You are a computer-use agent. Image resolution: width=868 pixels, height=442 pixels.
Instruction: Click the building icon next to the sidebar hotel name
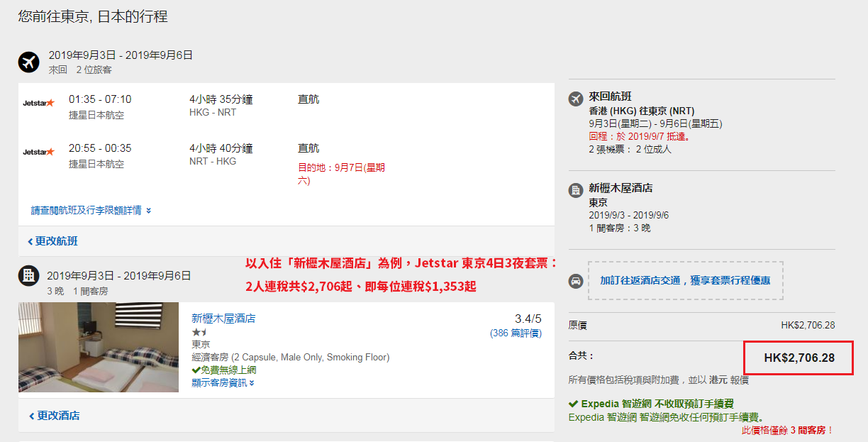tap(576, 190)
